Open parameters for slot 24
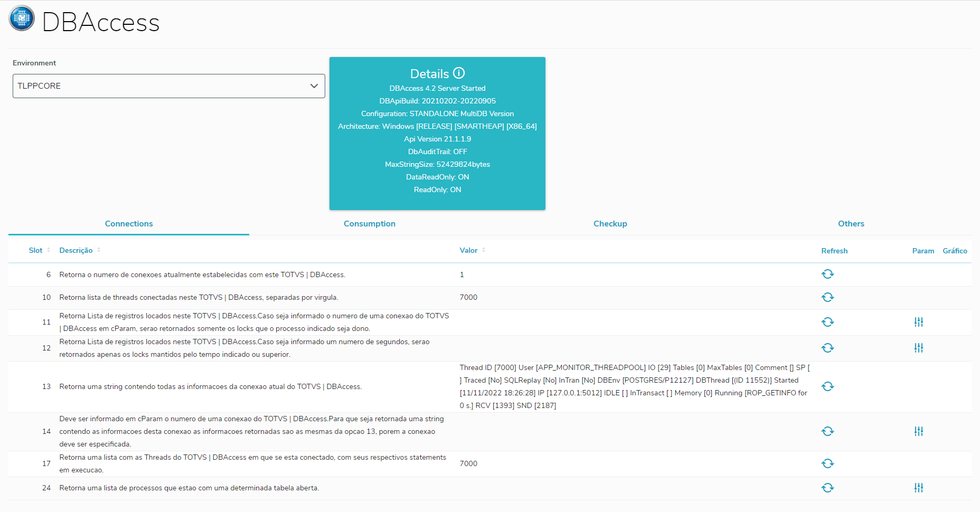This screenshot has width=980, height=512. pyautogui.click(x=919, y=488)
